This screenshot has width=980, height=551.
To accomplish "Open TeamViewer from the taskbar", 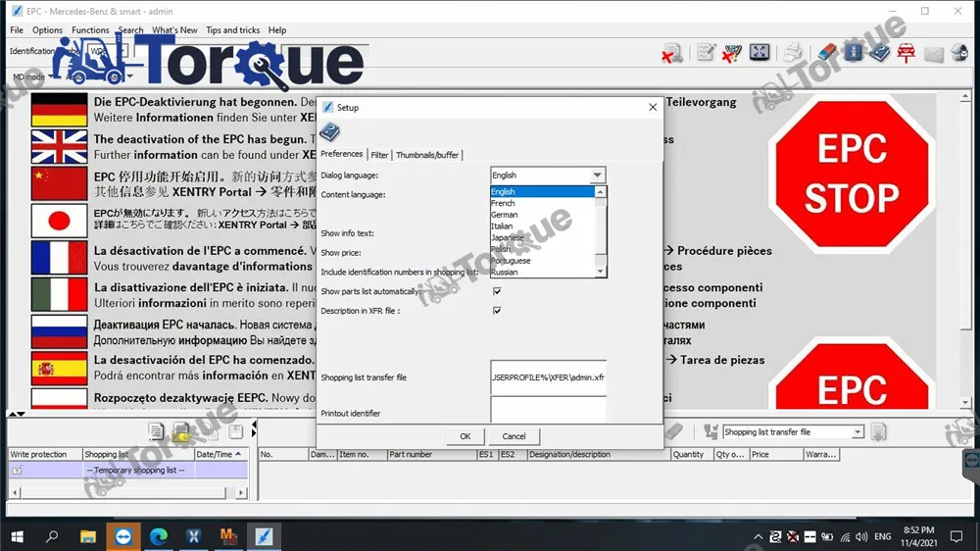I will (x=123, y=536).
